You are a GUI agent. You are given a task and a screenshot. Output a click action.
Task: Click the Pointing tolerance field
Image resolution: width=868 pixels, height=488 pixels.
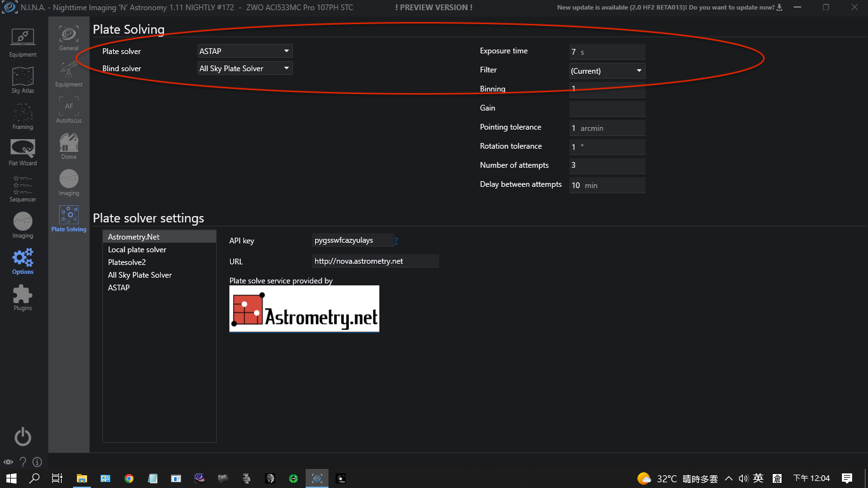click(x=607, y=128)
